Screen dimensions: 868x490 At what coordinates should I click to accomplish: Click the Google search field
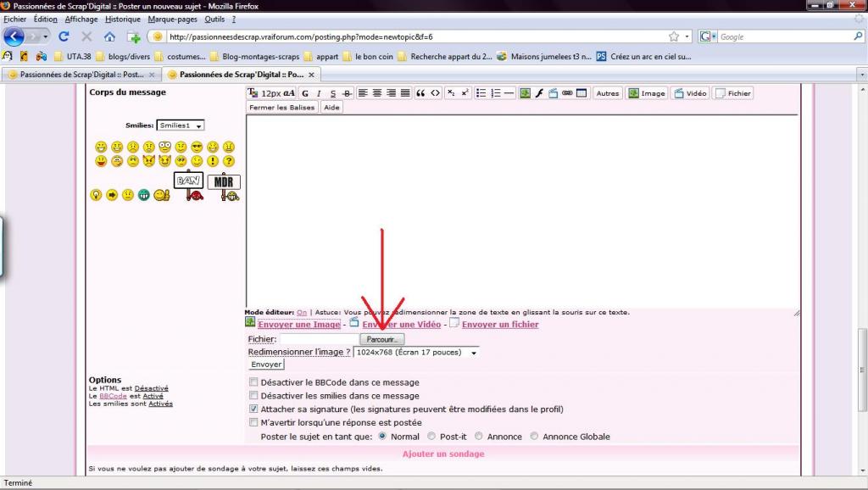(785, 36)
